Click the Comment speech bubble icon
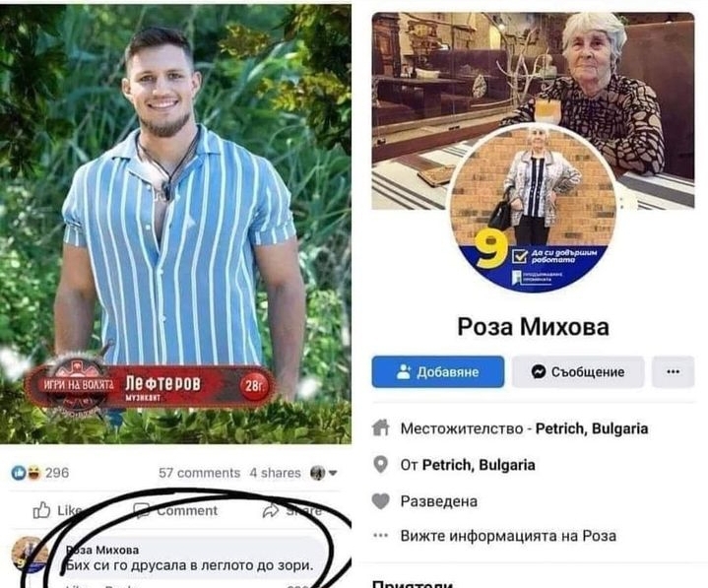This screenshot has height=588, width=708. [x=142, y=511]
